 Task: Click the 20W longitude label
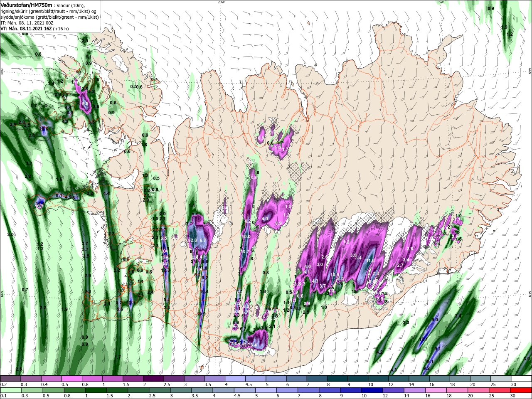pos(221,2)
